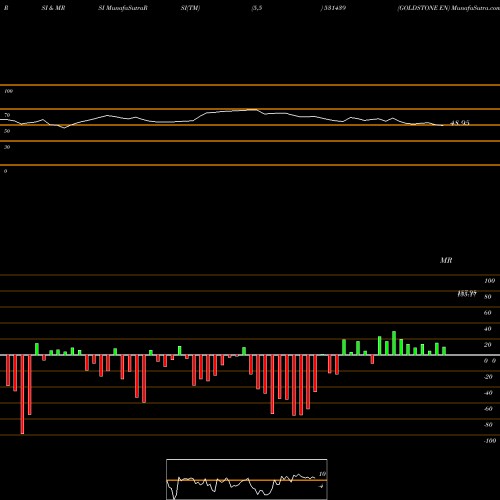The height and width of the screenshot is (500, 500).
Task: Click the SI MunafaSutraR header text
Action: coord(123,8)
